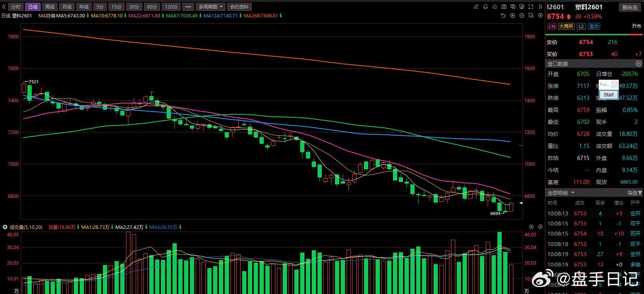Collapse the volume indicator triangle

click(5, 227)
